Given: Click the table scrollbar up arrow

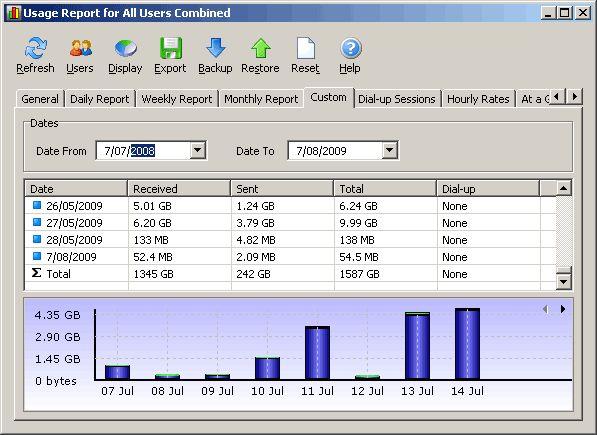Looking at the screenshot, I should coord(563,188).
